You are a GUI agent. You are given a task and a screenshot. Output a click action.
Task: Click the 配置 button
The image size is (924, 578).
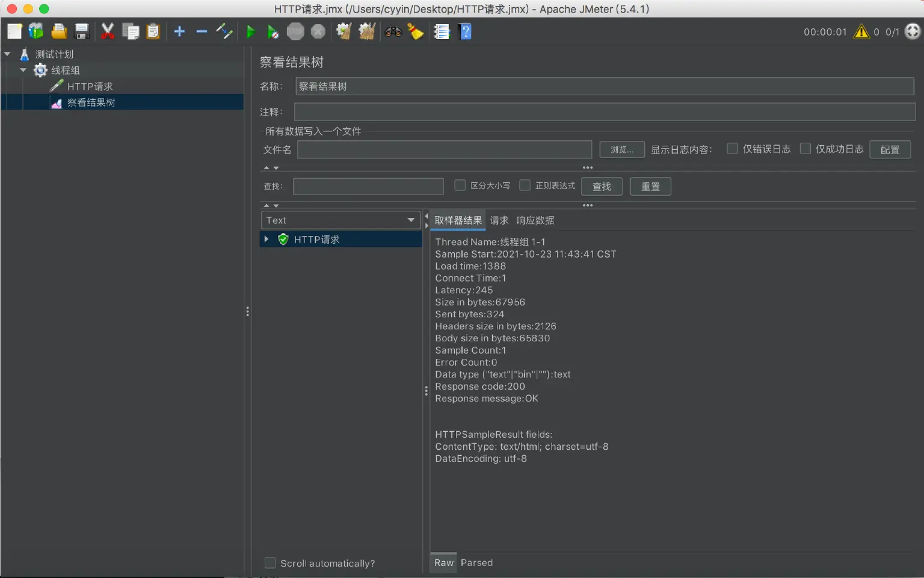click(x=890, y=149)
